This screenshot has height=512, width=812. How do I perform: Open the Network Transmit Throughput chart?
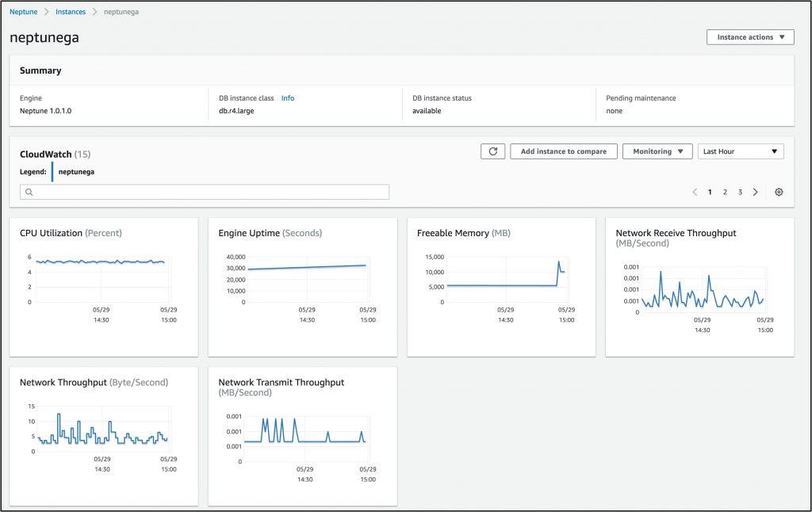[x=302, y=437]
